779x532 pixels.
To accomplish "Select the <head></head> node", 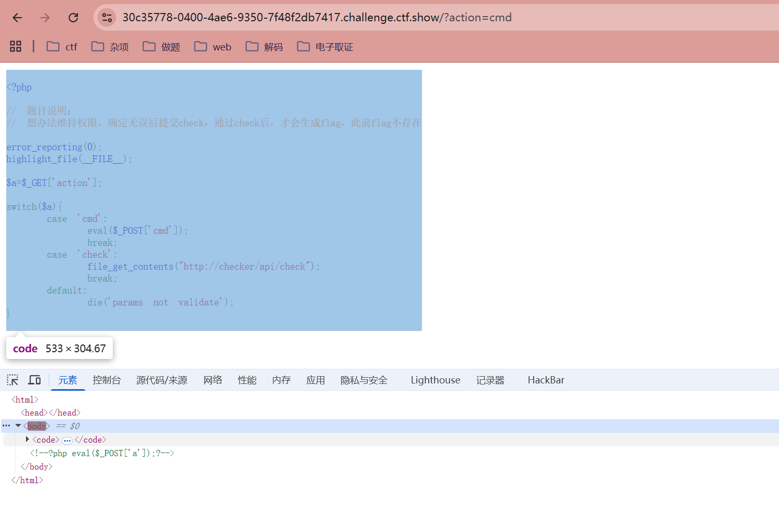I will point(50,413).
